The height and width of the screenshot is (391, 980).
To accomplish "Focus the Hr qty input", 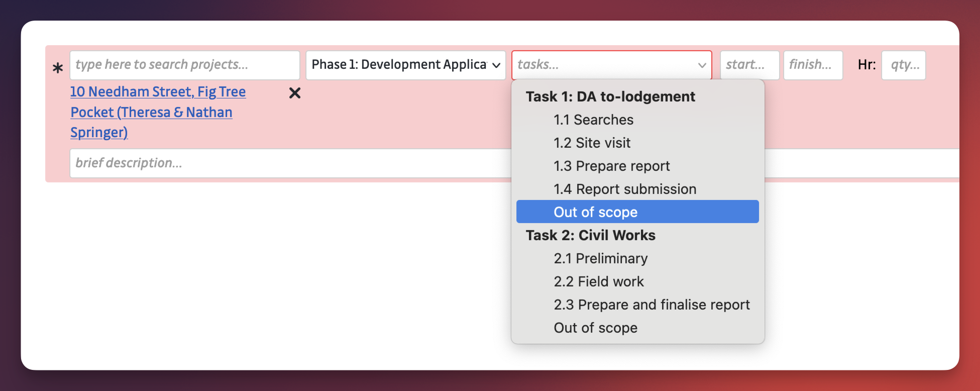I will 903,65.
